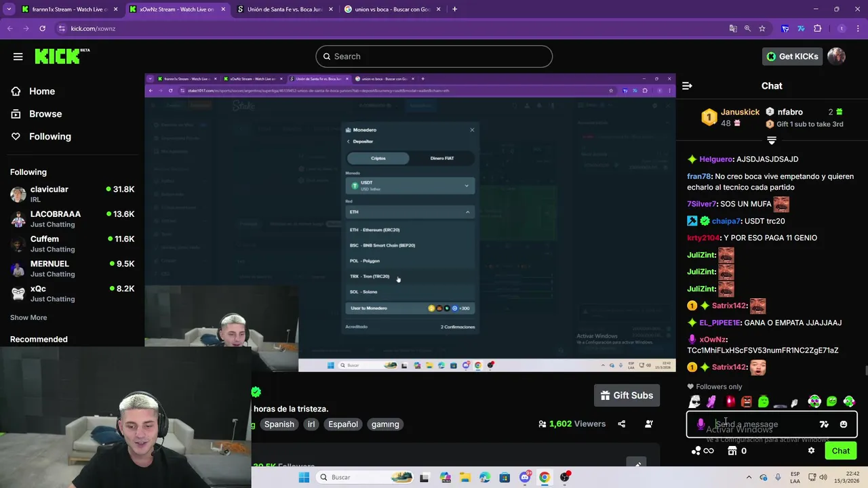Screen dimensions: 868x488
Task: Open Discord from the taskbar
Action: [525, 477]
